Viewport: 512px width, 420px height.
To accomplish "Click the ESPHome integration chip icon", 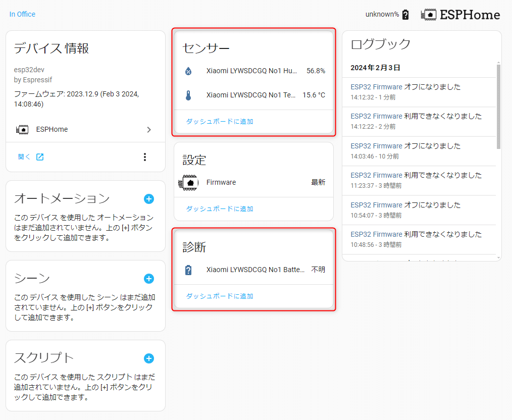I will click(x=22, y=130).
